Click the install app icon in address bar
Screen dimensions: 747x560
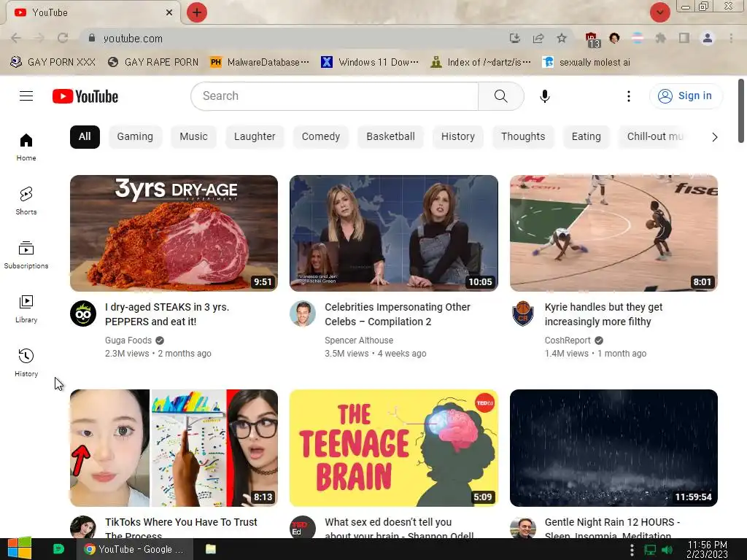pyautogui.click(x=514, y=38)
